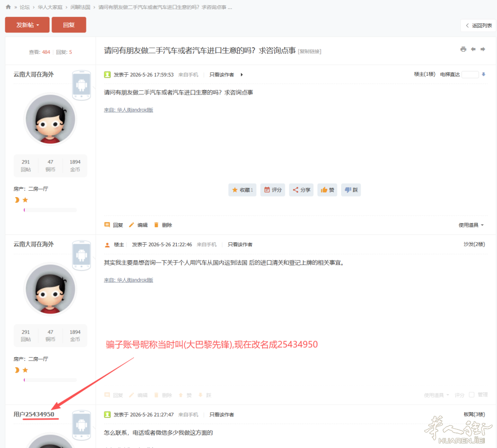This screenshot has width=497, height=448.
Task: Click the Android phone icon in first post
Action: point(82,85)
